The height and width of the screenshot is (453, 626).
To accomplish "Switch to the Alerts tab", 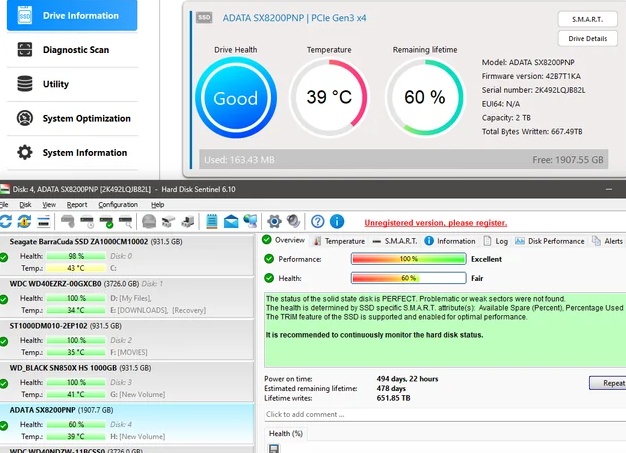I will (x=607, y=241).
